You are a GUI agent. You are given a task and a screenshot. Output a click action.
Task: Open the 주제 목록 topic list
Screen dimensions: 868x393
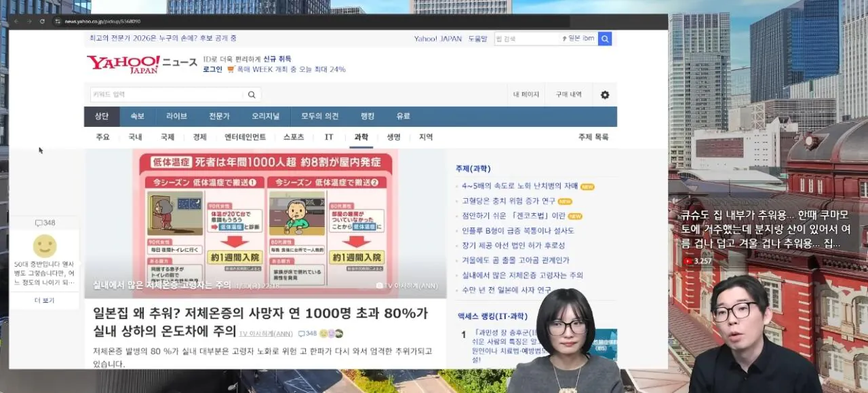(593, 137)
